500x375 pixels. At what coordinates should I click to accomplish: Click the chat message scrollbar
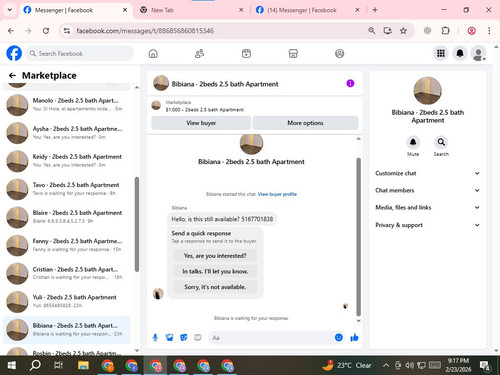359,237
